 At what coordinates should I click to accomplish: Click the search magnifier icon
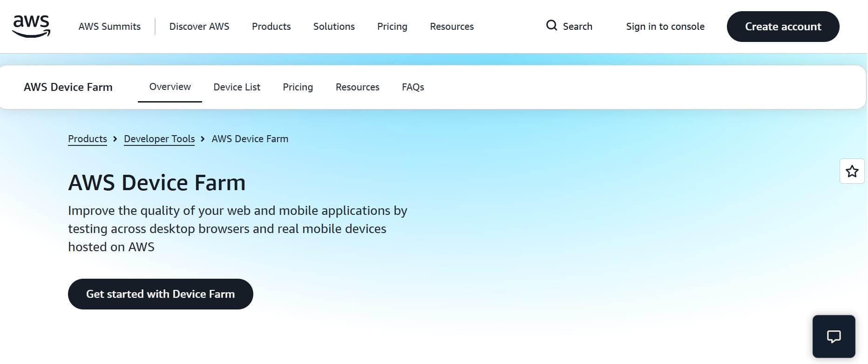coord(551,26)
